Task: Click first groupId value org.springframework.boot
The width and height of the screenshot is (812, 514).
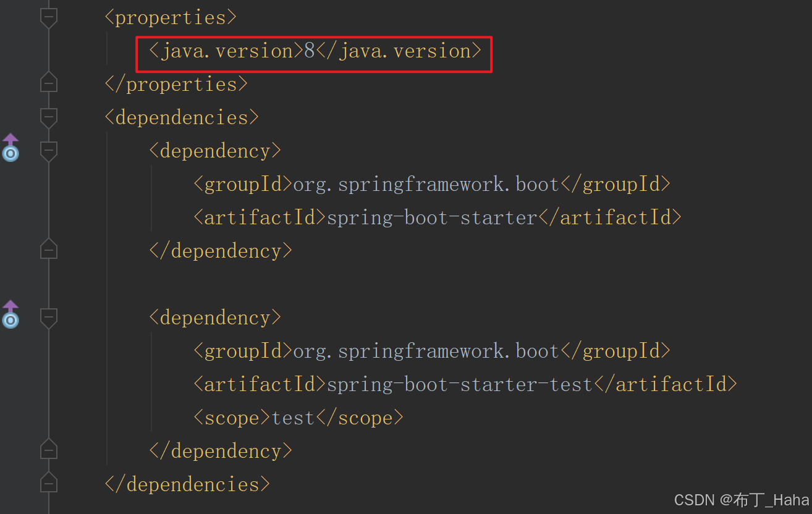Action: pyautogui.click(x=426, y=184)
